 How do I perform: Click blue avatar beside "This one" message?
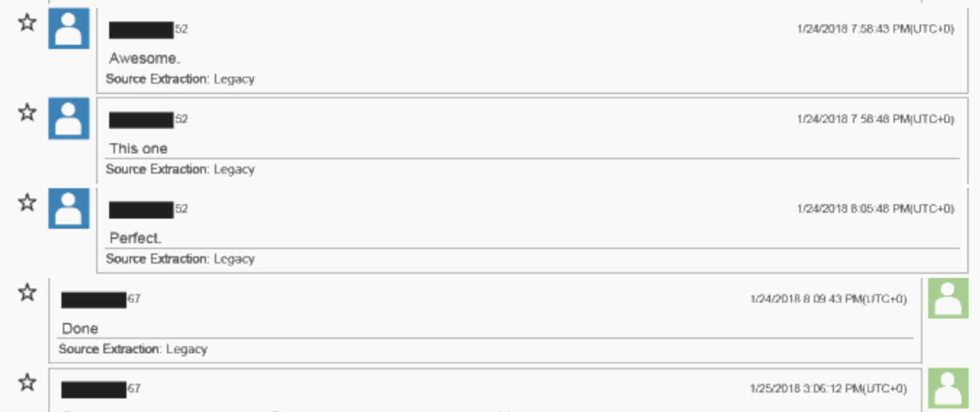coord(69,118)
